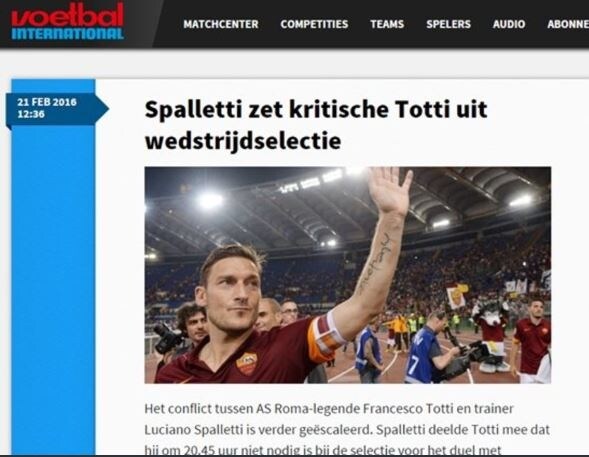Click the blue 'International' text in logo
The width and height of the screenshot is (589, 457).
pyautogui.click(x=68, y=34)
